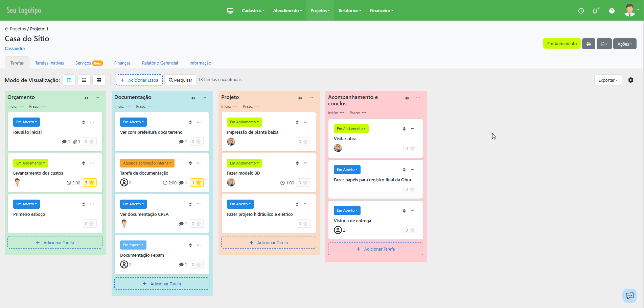Open the settings gear icon
The image size is (644, 308).
tap(631, 80)
